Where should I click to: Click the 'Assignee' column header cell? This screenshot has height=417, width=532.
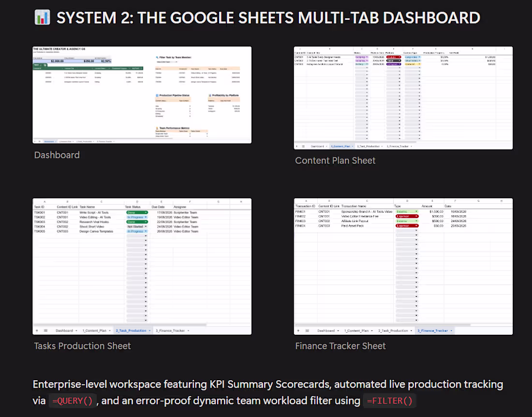pos(180,207)
